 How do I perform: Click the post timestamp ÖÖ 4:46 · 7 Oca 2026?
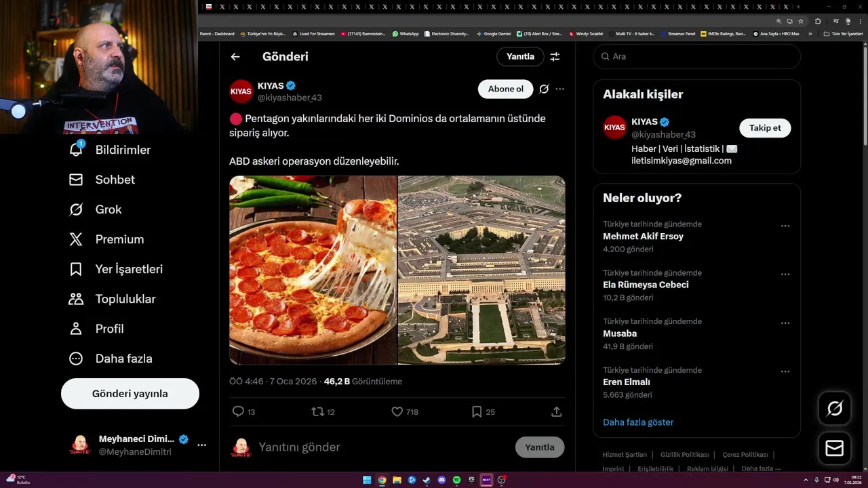point(273,382)
